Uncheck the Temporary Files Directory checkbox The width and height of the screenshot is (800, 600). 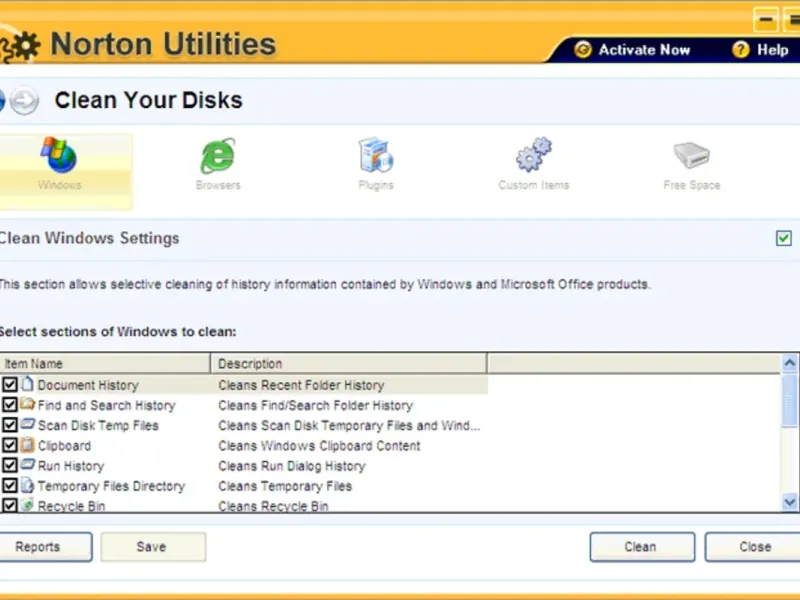pos(10,485)
